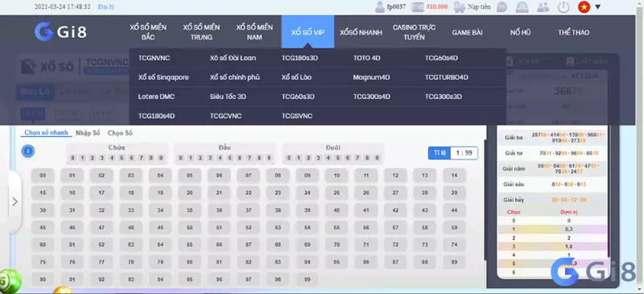Switch to the Nhập Số tab
Screen dimensions: 644x294
pyautogui.click(x=88, y=133)
